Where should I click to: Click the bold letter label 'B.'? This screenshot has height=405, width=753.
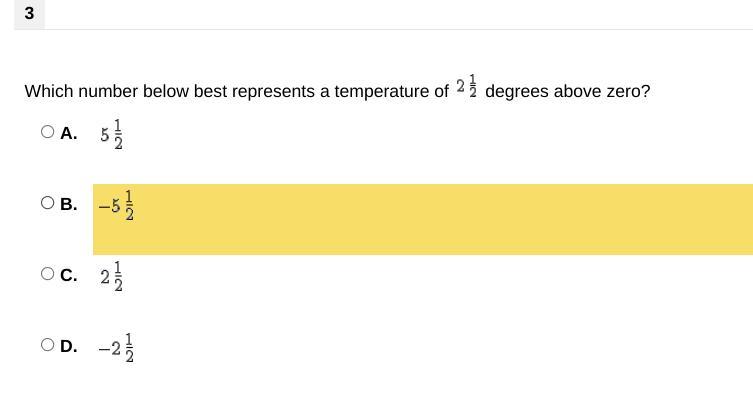pos(69,204)
